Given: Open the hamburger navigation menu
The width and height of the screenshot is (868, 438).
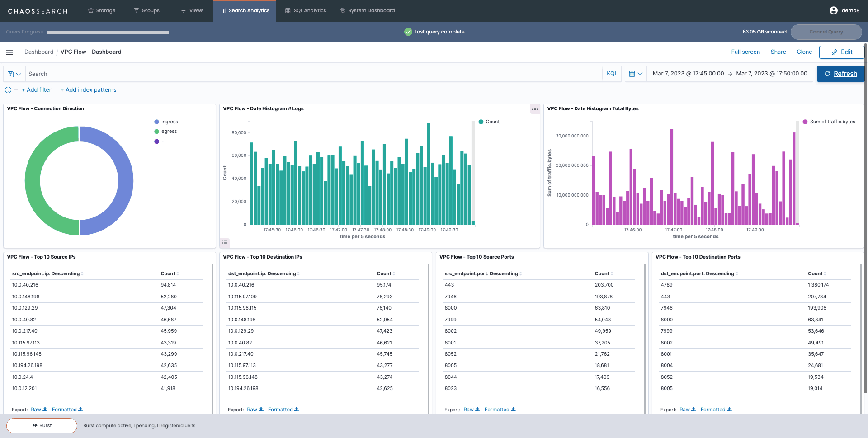Looking at the screenshot, I should (9, 52).
